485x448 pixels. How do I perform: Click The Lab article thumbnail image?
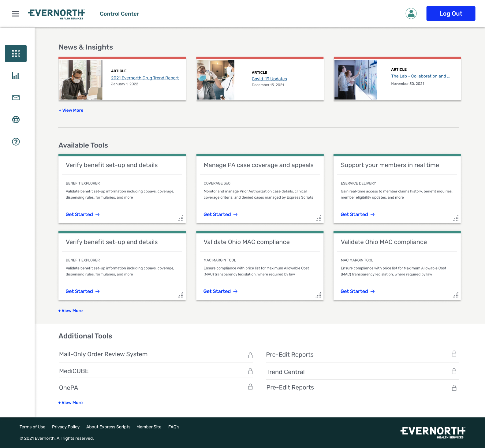click(x=356, y=80)
